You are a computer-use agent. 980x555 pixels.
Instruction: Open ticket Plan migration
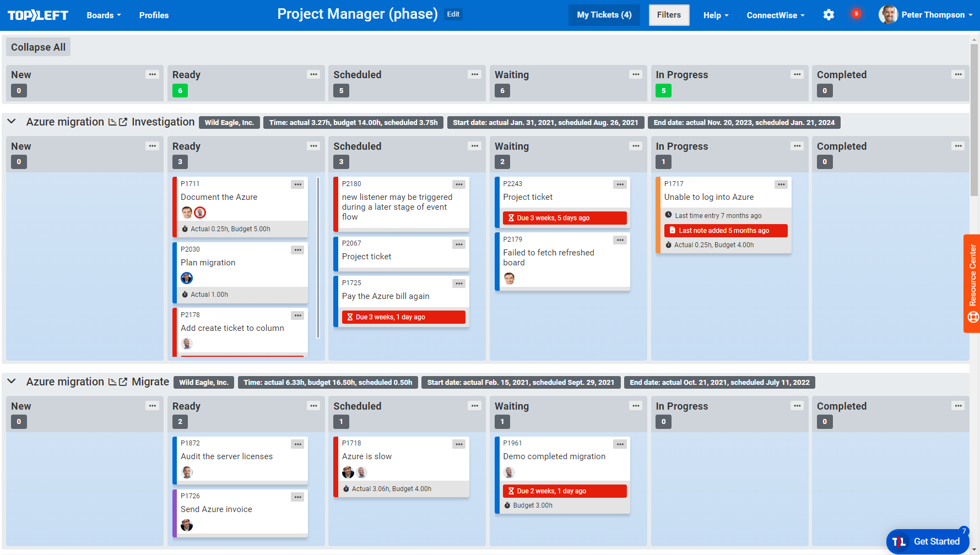[208, 263]
